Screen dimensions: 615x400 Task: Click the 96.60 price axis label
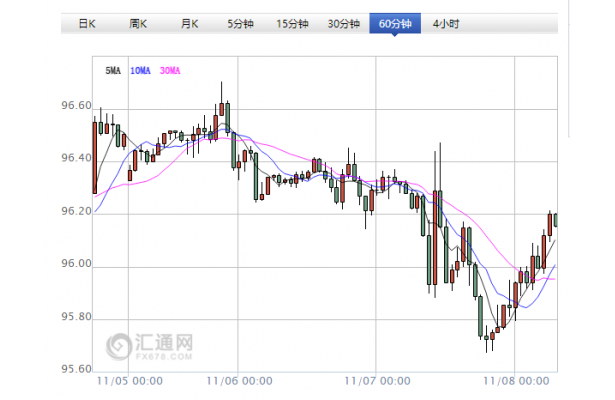click(76, 105)
